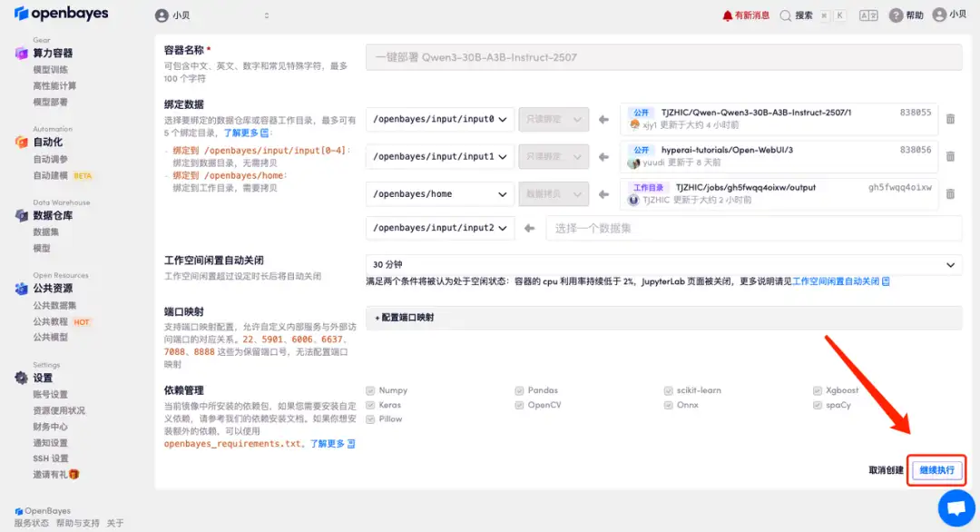The height and width of the screenshot is (532, 980).
Task: Toggle the Onnx checkbox
Action: click(668, 405)
